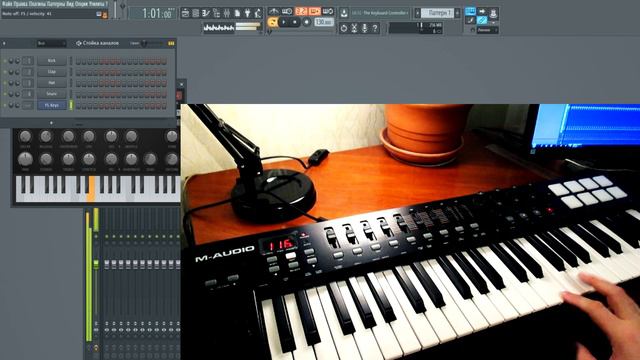640x360 pixels.
Task: Toggle wait for input before recording
Action: tap(287, 11)
